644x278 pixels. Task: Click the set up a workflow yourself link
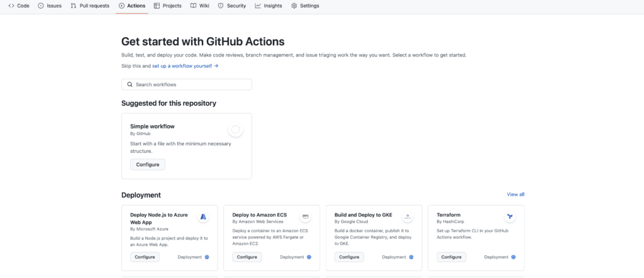(186, 65)
